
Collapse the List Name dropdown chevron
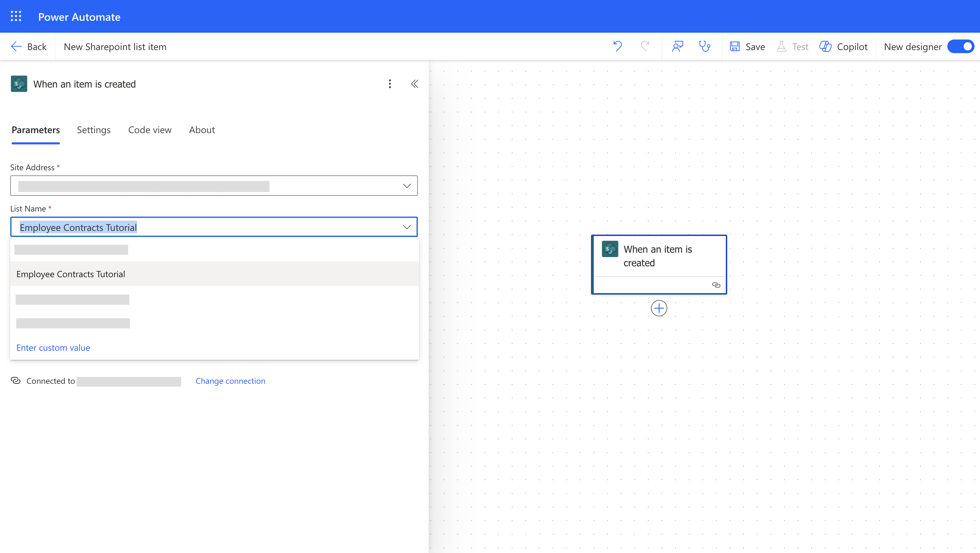tap(407, 227)
